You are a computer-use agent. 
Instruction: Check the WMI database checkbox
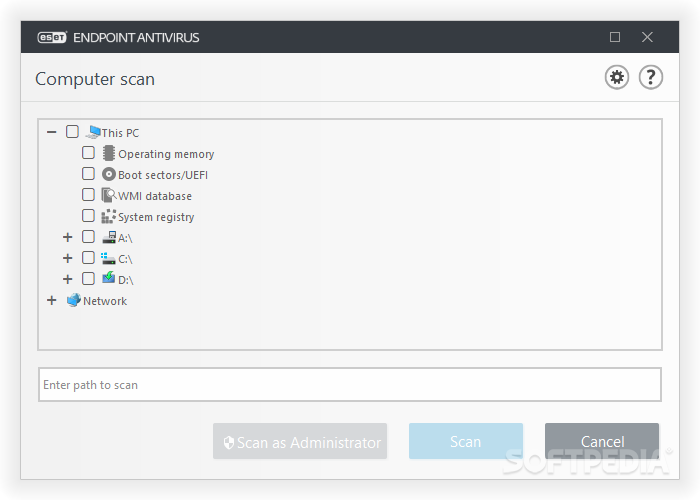(x=88, y=195)
